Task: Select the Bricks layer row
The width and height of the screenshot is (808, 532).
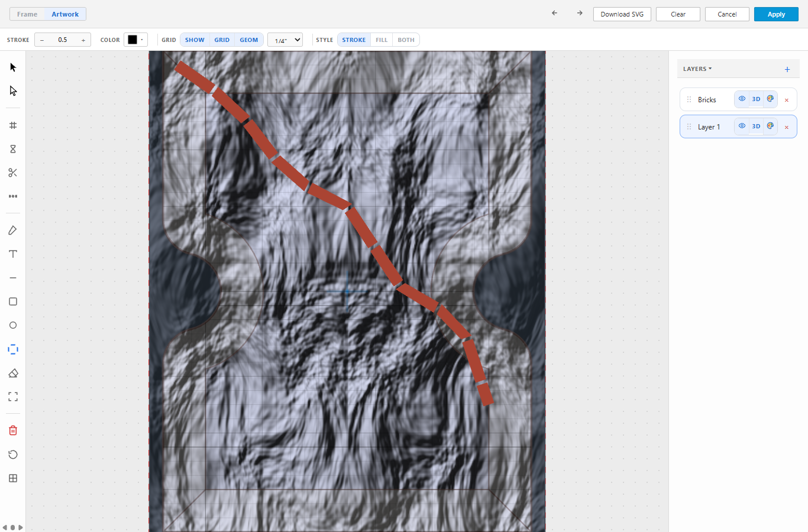Action: 738,99
